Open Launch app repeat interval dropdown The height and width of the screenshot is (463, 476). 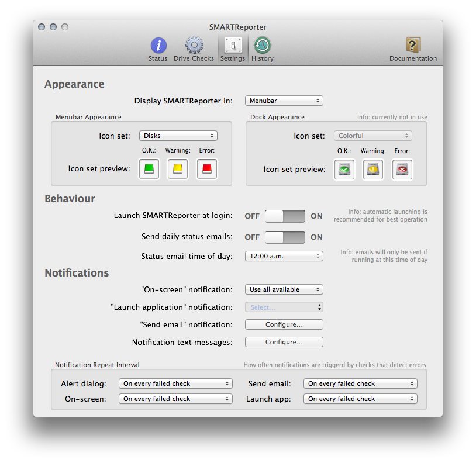tap(360, 399)
